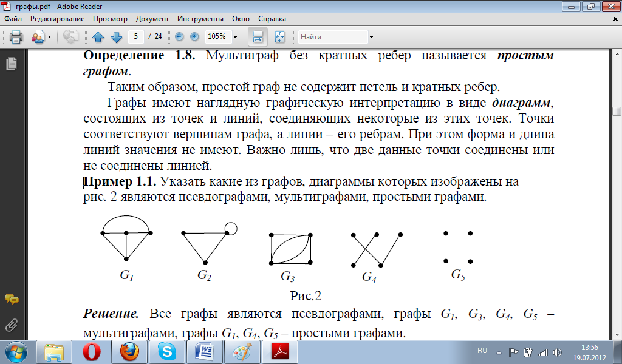The image size is (622, 364).
Task: Open the Редактирование menu
Action: (58, 19)
